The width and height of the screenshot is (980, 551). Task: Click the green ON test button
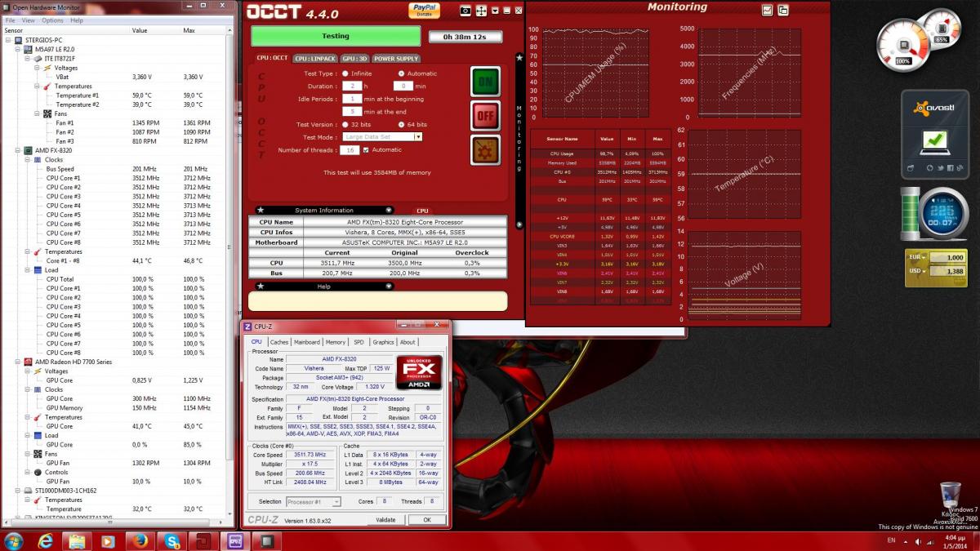[485, 82]
